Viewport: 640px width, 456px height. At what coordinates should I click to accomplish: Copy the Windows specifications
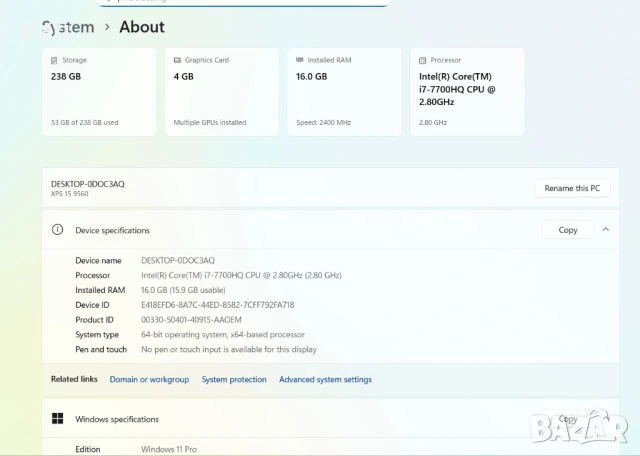pyautogui.click(x=567, y=419)
